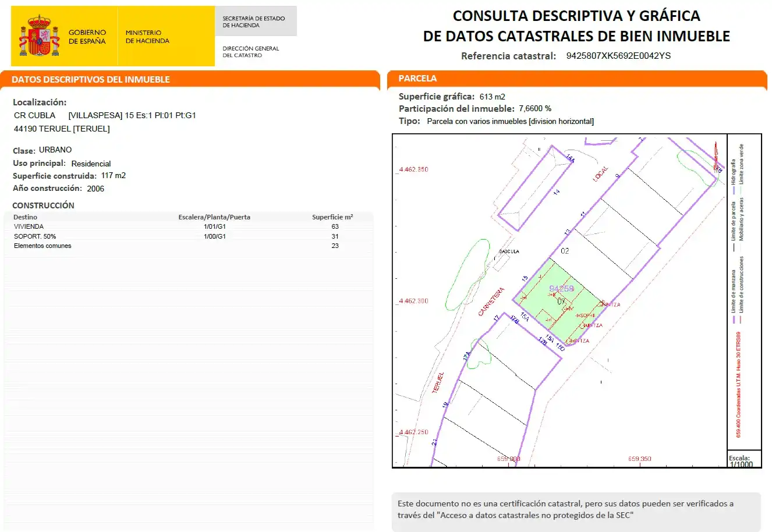
Task: Click the '4.462.350' coordinate label on map
Action: tap(413, 169)
